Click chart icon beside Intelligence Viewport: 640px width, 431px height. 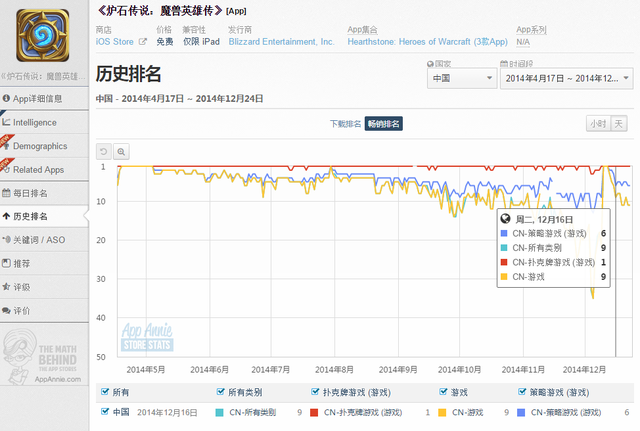pos(6,122)
